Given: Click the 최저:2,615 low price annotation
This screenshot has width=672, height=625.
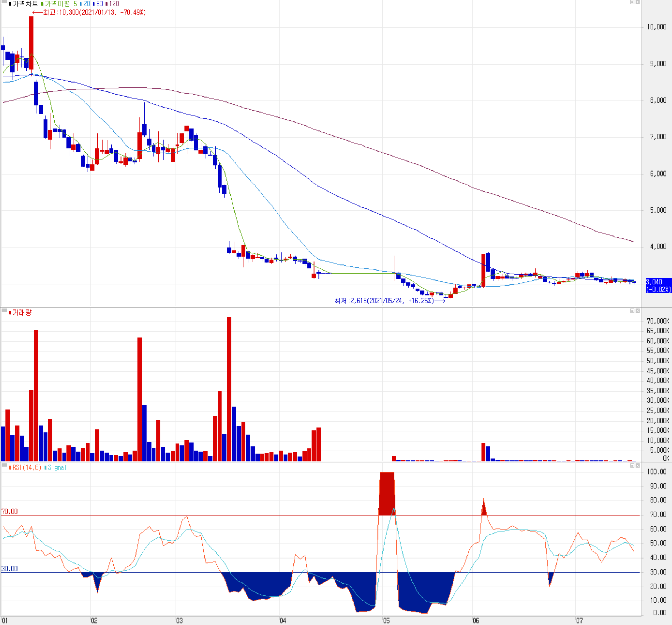Looking at the screenshot, I should [x=390, y=301].
